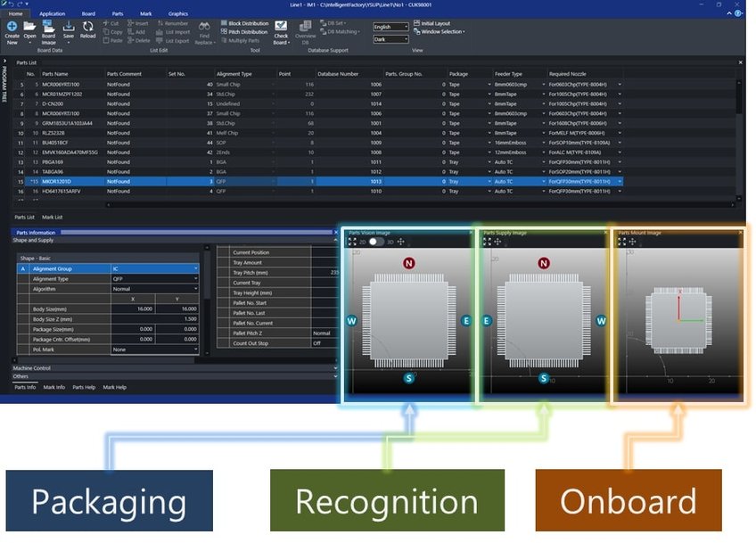756x543 pixels.
Task: Open Alignment Group dropdown showing IC
Action: [x=155, y=268]
